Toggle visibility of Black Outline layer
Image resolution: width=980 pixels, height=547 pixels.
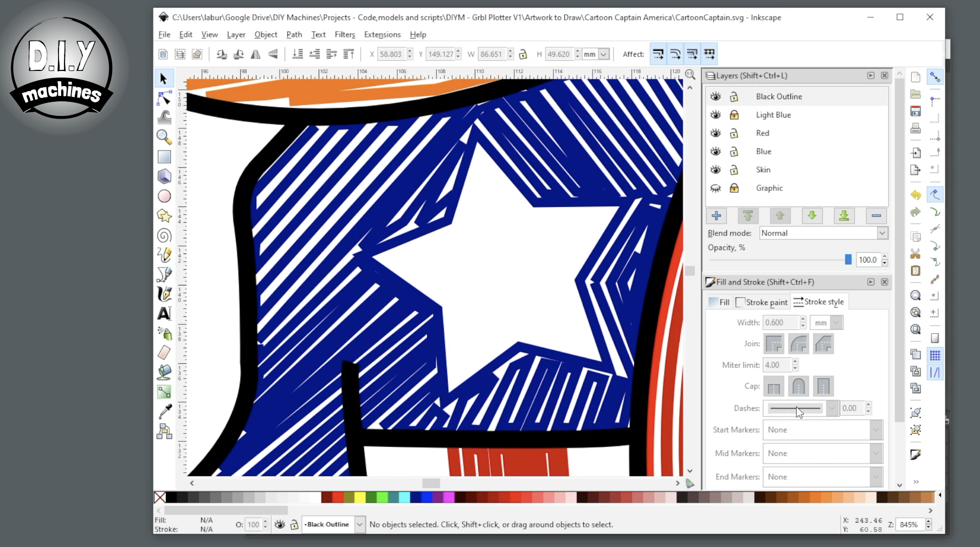tap(715, 96)
